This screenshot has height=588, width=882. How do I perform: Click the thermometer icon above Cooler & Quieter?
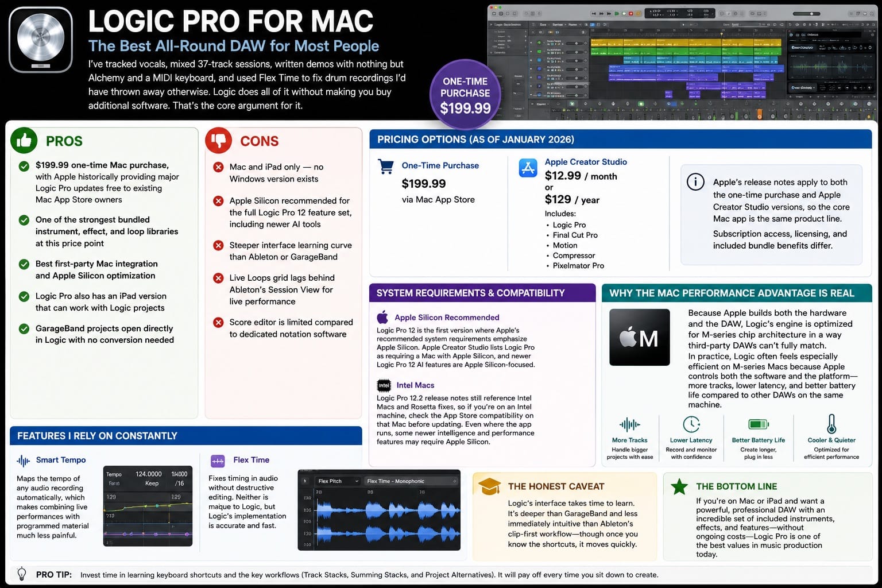[x=831, y=424]
